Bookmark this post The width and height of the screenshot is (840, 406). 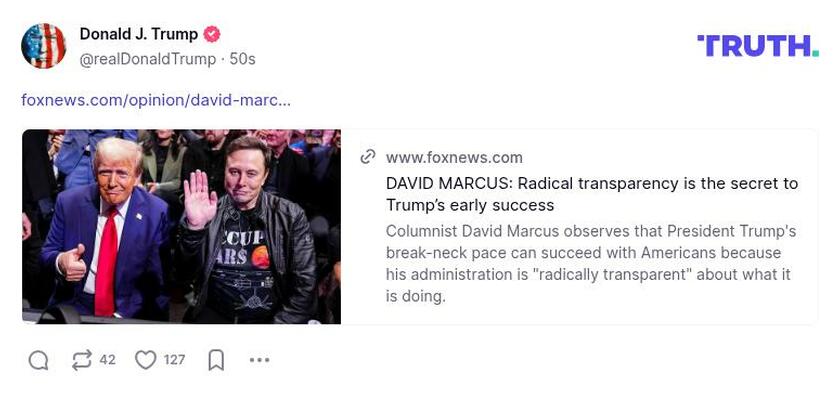point(216,360)
